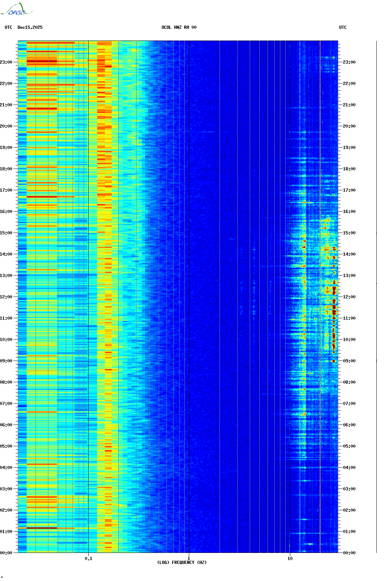Click the '1' frequency axis label
Screen dimensions: 392x581
click(x=189, y=559)
